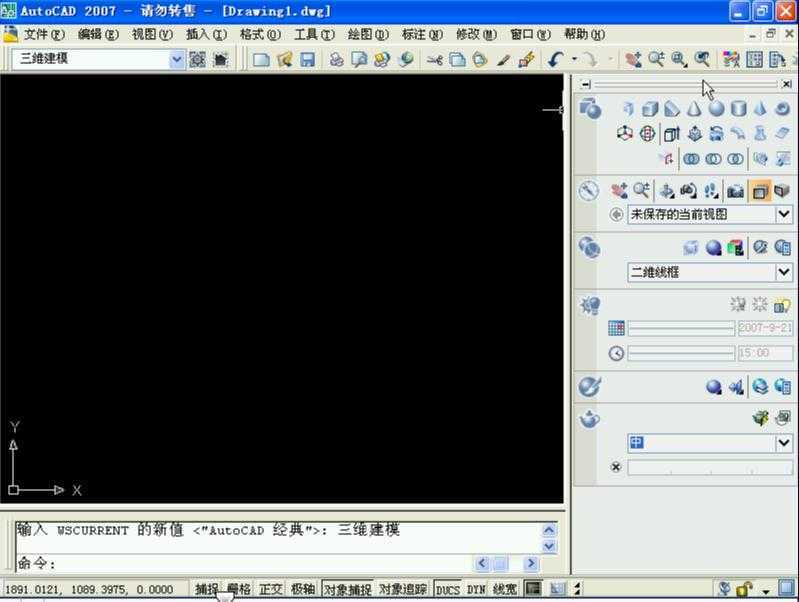Click the Cut scissors icon
Screen dimensions: 799x602
tap(435, 60)
